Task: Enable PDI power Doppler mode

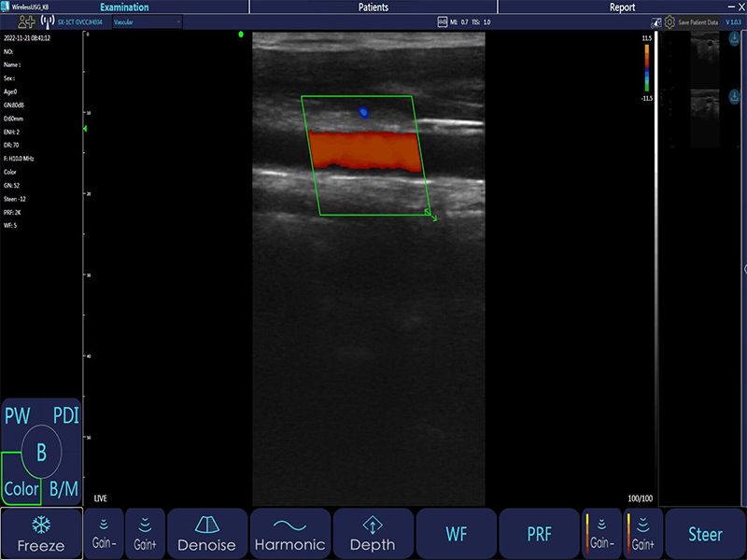Action: click(x=65, y=414)
